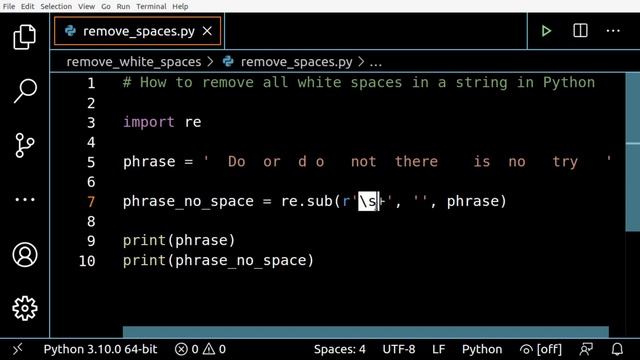Select the remove_spaces.py editor tab
Screen dimensions: 640x360
(138, 31)
